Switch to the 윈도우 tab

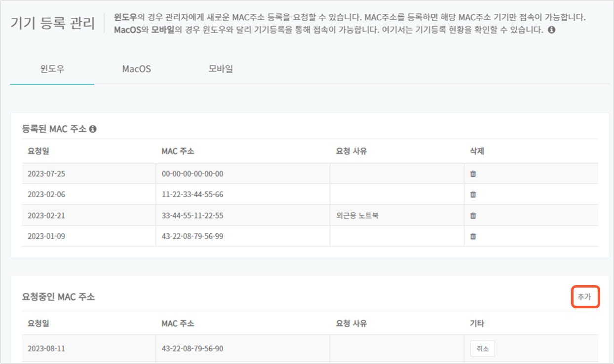pos(52,69)
